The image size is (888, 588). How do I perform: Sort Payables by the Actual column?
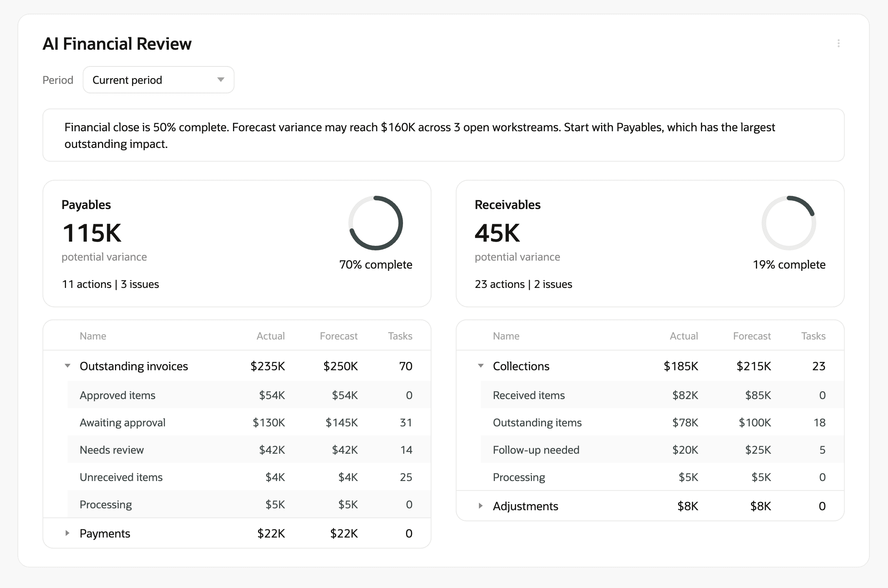[x=270, y=336]
